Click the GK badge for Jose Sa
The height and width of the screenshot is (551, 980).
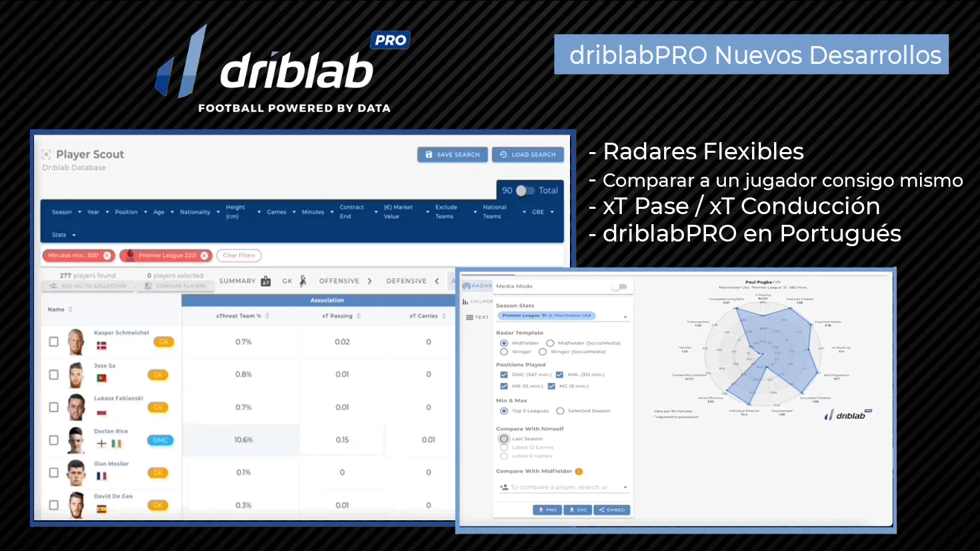click(x=158, y=375)
